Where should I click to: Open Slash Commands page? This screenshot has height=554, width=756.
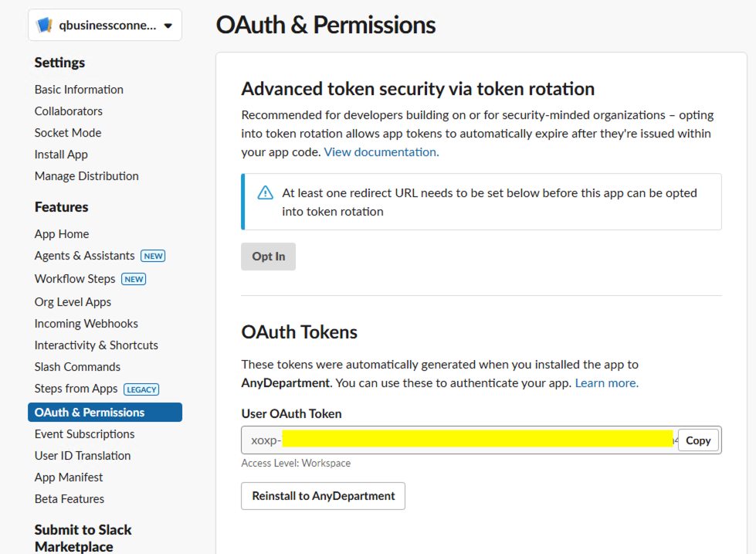click(x=78, y=367)
